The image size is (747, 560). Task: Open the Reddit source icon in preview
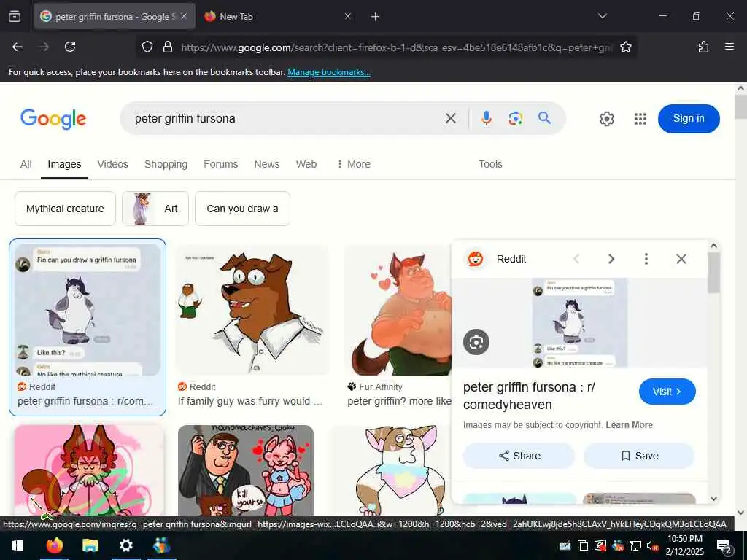[x=476, y=259]
